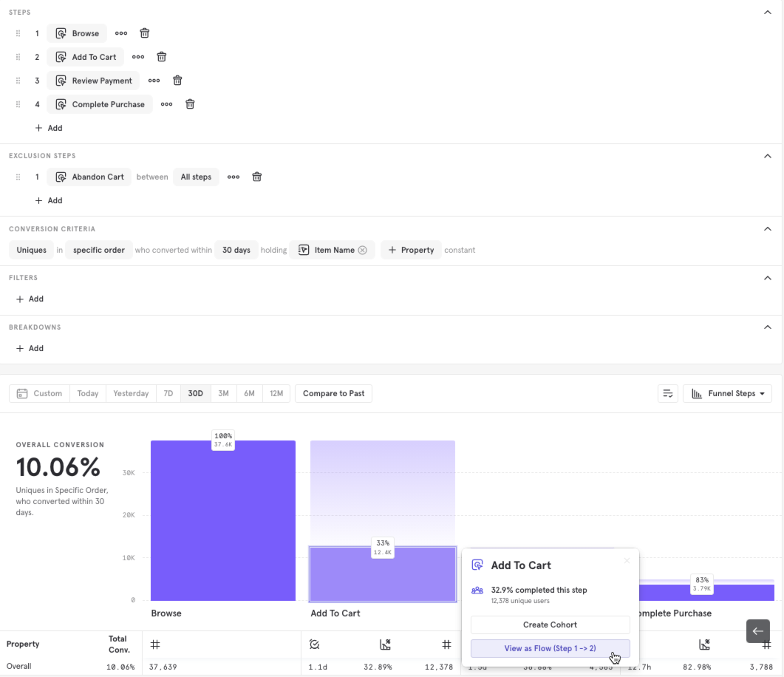The width and height of the screenshot is (784, 677).
Task: Select the Today time range
Action: pos(87,393)
